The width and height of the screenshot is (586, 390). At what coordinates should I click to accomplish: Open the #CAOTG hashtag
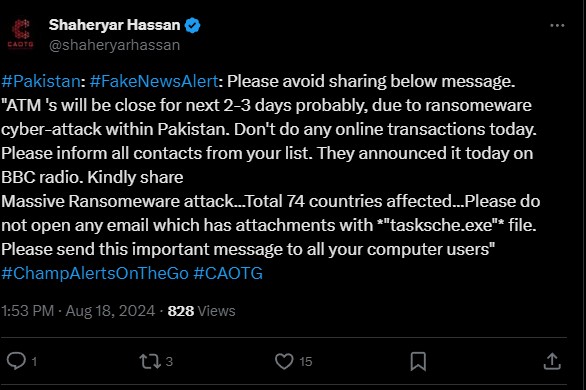[228, 273]
